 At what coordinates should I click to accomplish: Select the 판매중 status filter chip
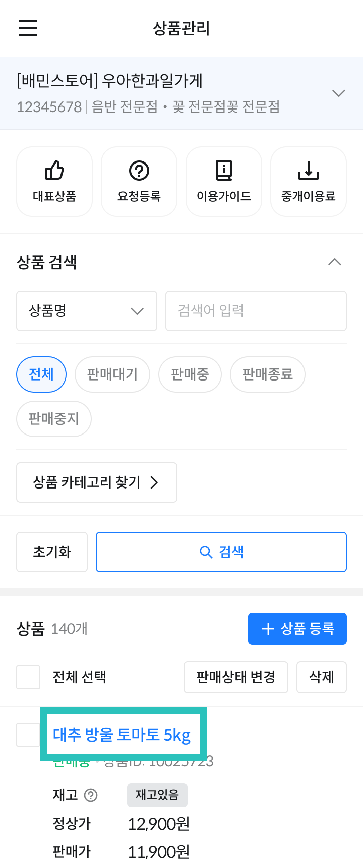click(x=190, y=374)
